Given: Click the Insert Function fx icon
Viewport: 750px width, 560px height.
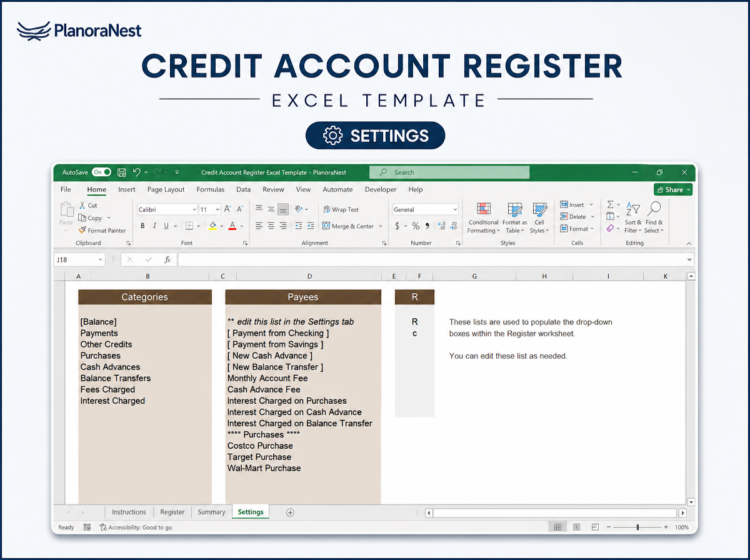Looking at the screenshot, I should [x=167, y=259].
